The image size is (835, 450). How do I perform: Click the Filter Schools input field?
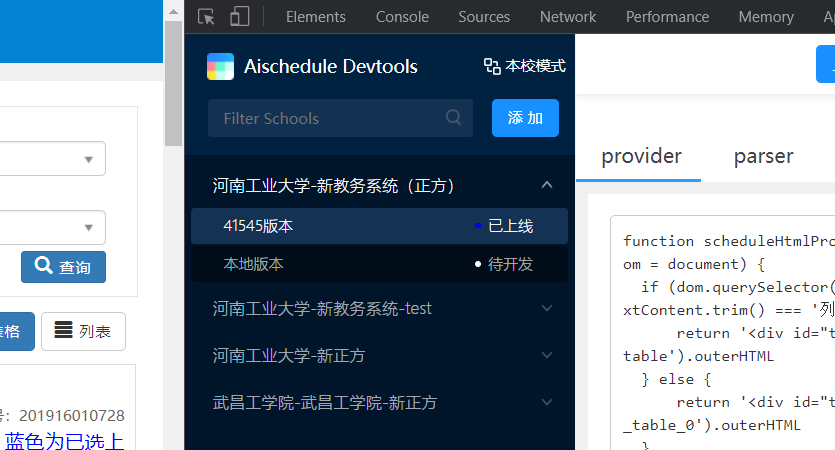(x=325, y=118)
